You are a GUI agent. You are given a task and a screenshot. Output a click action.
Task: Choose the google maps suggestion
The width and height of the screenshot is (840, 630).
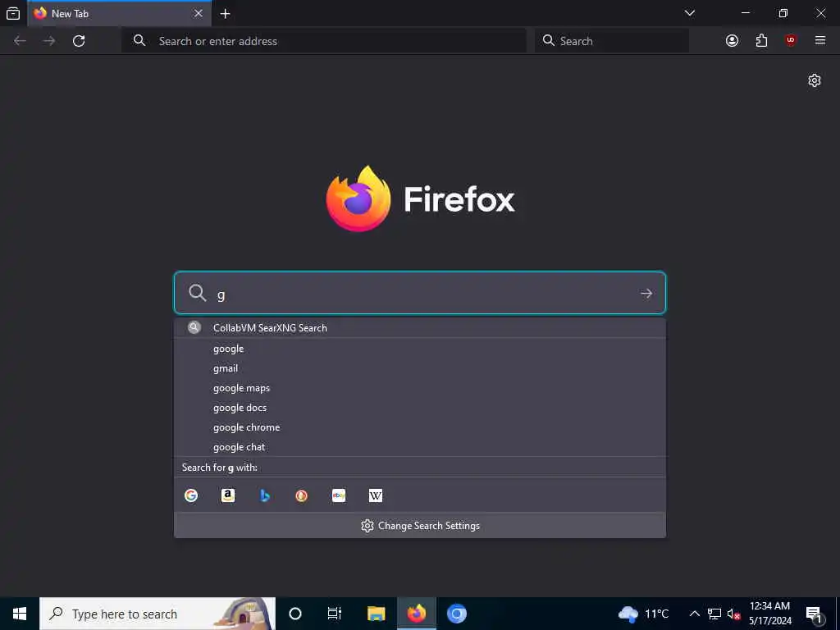click(420, 388)
